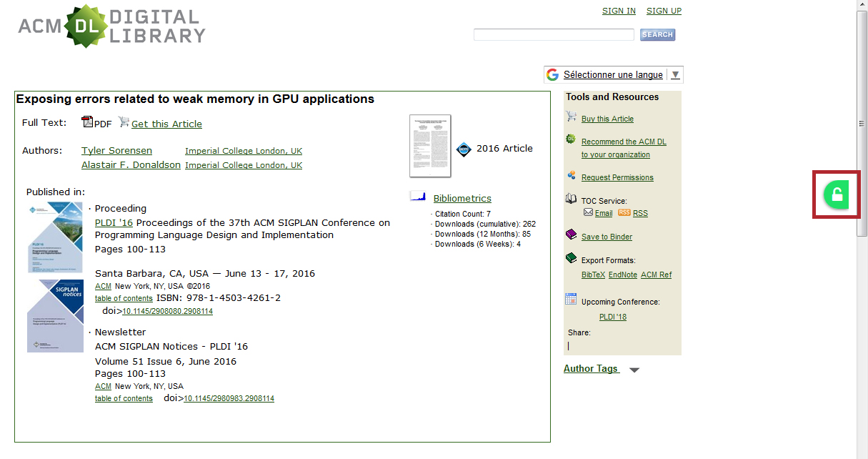The height and width of the screenshot is (459, 868).
Task: Open the PLDI '18 upcoming conference link
Action: tap(613, 317)
